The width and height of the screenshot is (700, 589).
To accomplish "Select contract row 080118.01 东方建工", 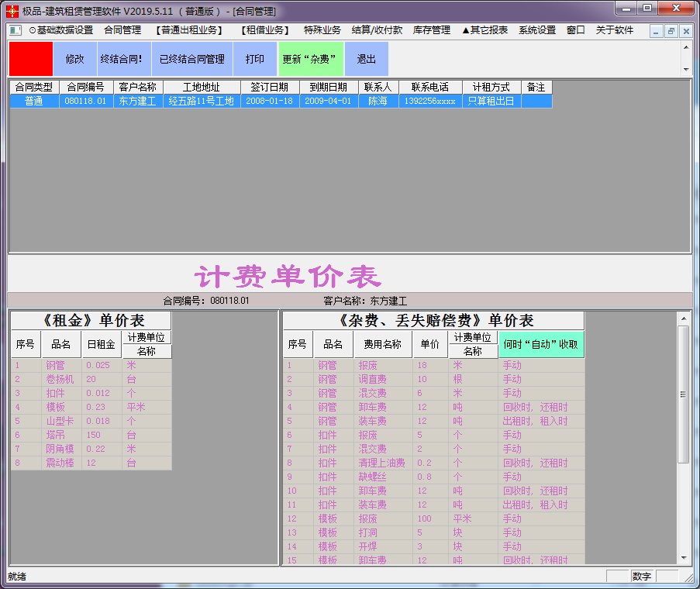I will [x=281, y=102].
